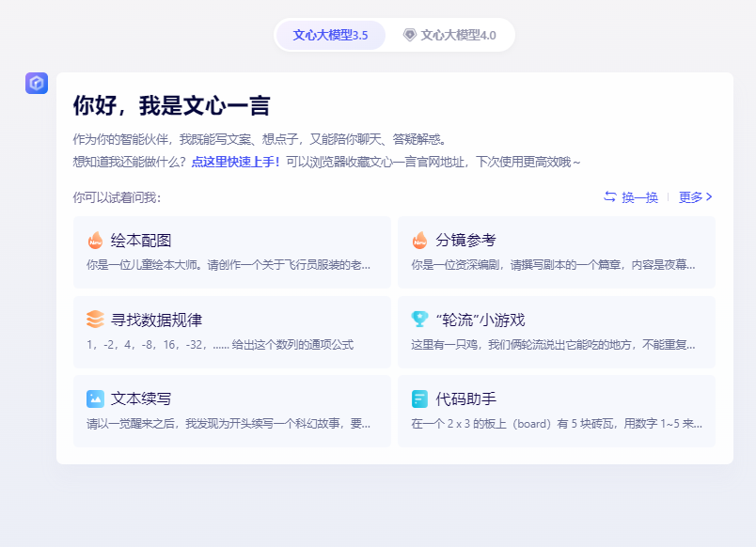Click the description 你是一位资深编剧…
This screenshot has height=547, width=756.
click(553, 265)
